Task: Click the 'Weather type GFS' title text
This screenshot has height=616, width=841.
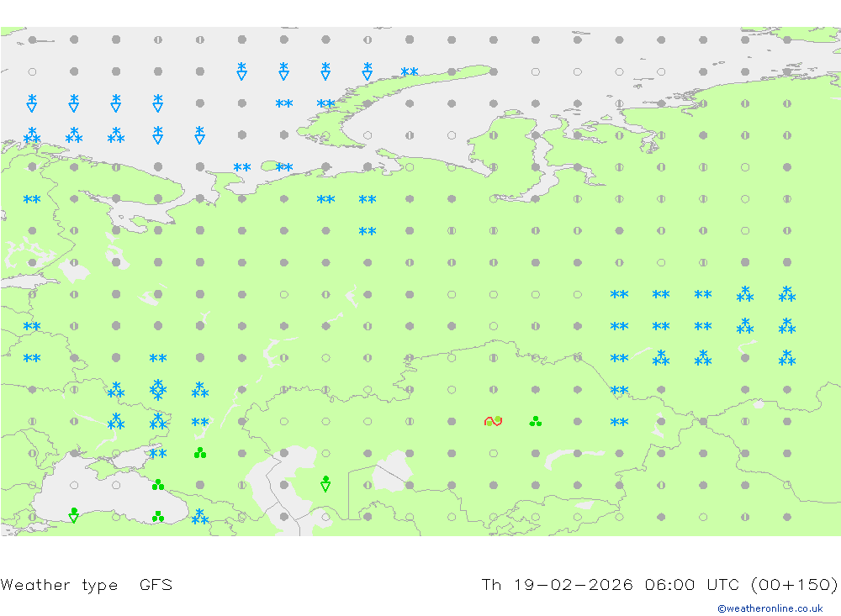Action: pos(87,584)
